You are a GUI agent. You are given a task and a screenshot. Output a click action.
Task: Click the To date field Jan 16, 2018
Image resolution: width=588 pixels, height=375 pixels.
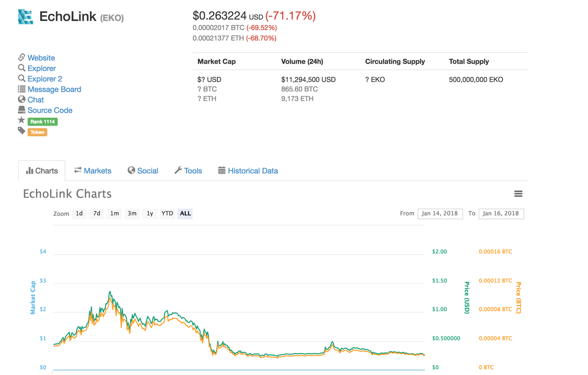[x=501, y=213]
